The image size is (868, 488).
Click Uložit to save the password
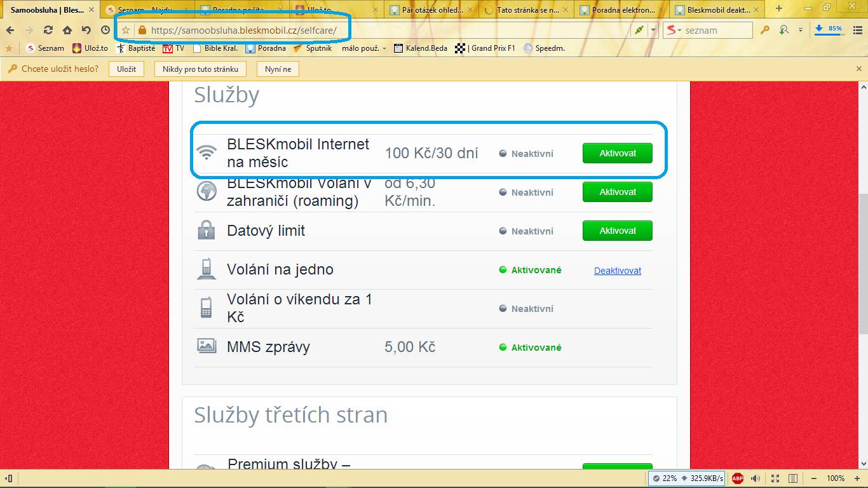tap(126, 69)
